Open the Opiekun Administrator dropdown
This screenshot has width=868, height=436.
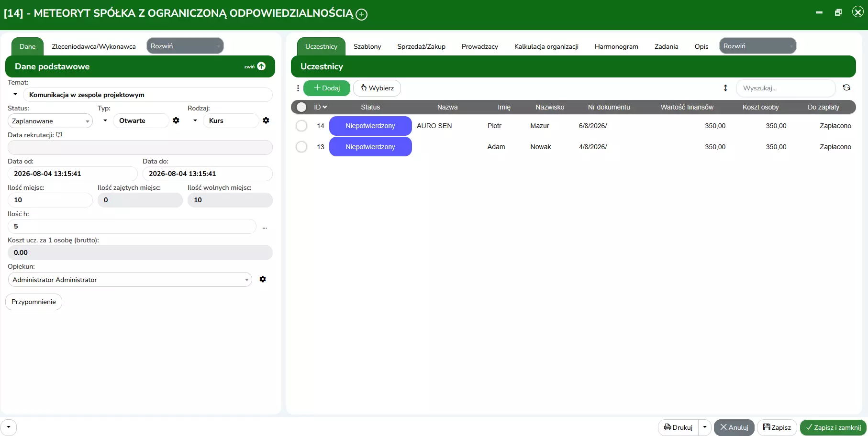point(130,280)
